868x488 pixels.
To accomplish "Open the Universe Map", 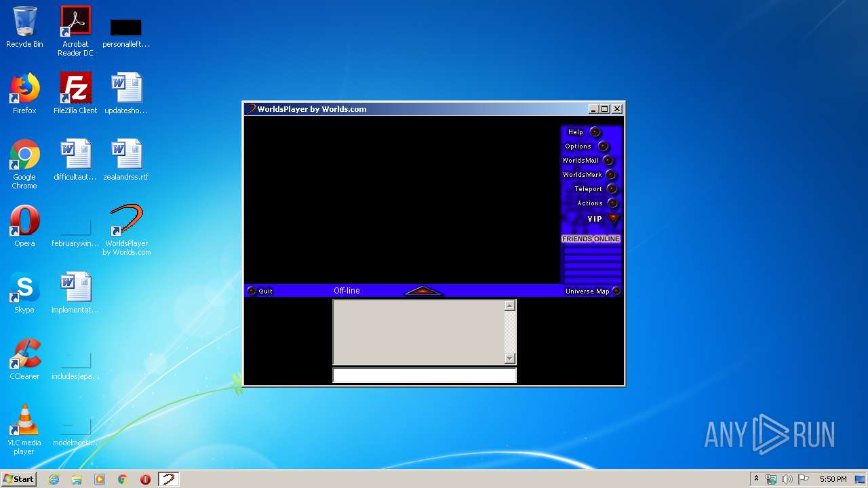I will pos(593,291).
